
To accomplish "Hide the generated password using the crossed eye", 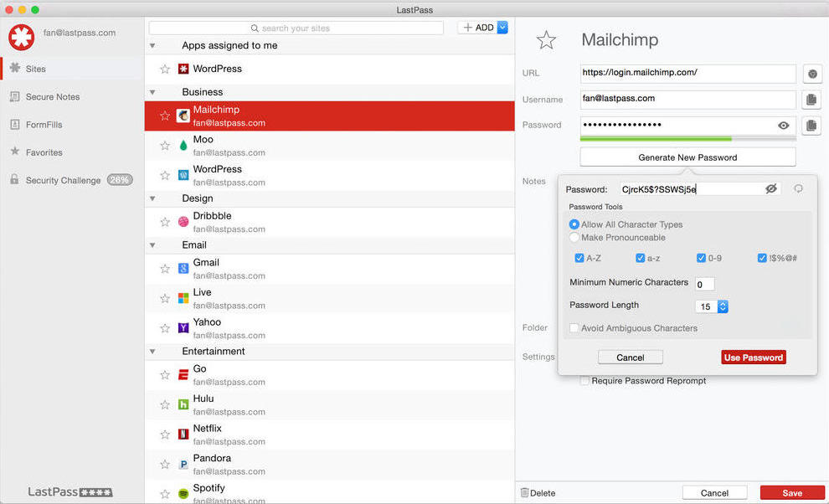I will pos(771,189).
